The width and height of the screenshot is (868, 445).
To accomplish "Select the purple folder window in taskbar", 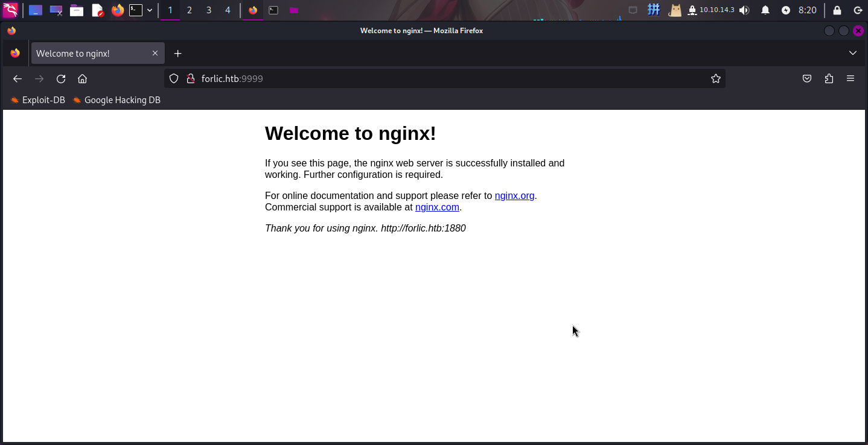I will click(x=294, y=10).
